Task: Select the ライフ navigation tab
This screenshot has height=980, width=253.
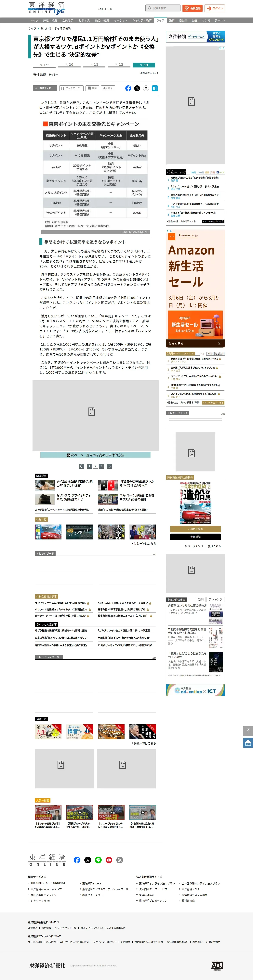Action: coord(160,20)
